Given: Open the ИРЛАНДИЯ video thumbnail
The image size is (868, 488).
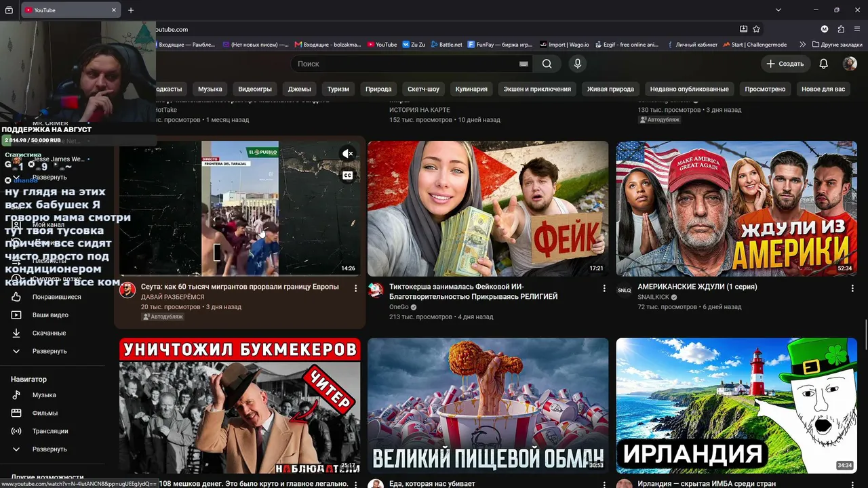Looking at the screenshot, I should (x=736, y=406).
